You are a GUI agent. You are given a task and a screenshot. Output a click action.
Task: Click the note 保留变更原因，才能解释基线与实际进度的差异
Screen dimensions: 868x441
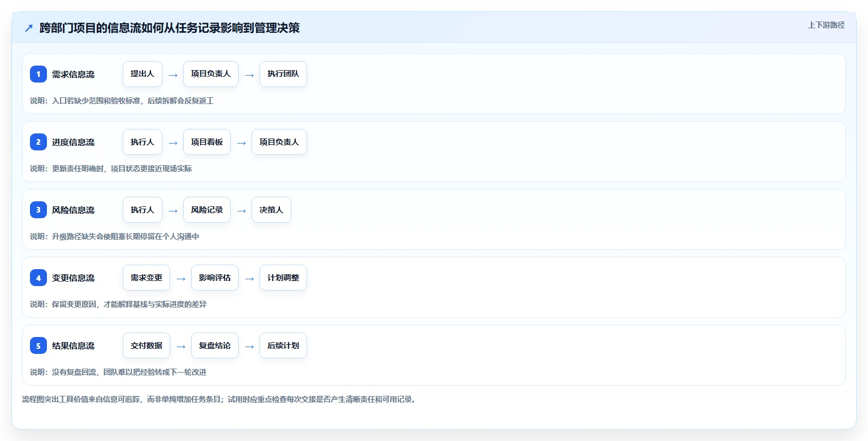click(129, 304)
